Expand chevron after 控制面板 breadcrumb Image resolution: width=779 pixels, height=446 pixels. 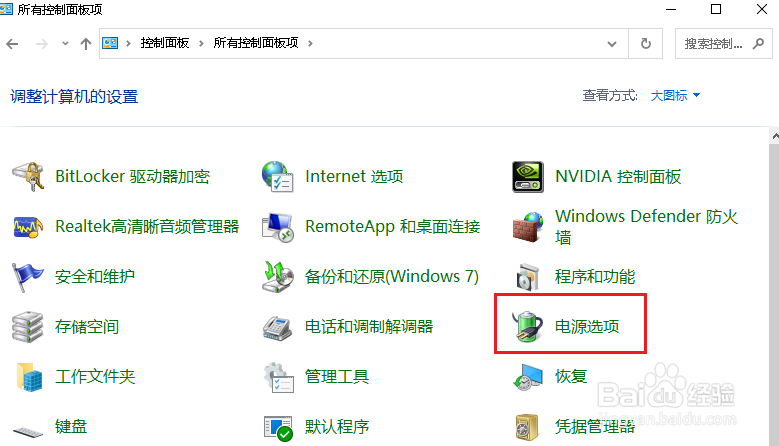coord(201,44)
